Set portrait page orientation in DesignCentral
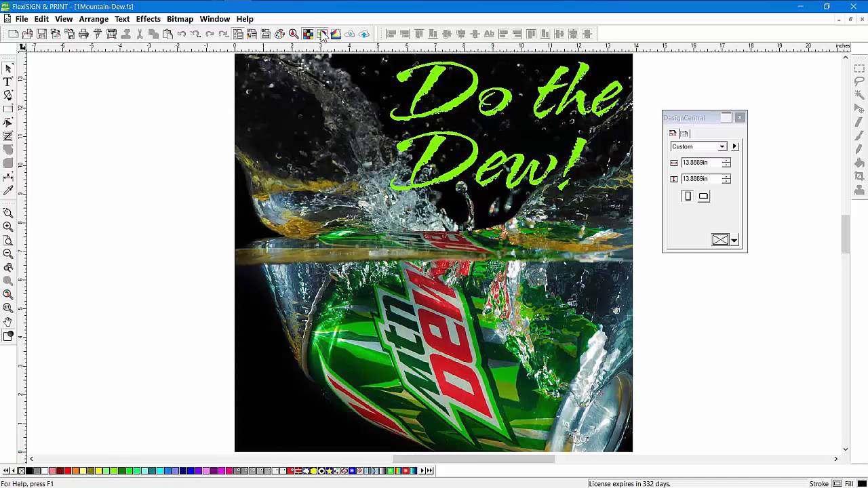Image resolution: width=868 pixels, height=488 pixels. coord(688,197)
